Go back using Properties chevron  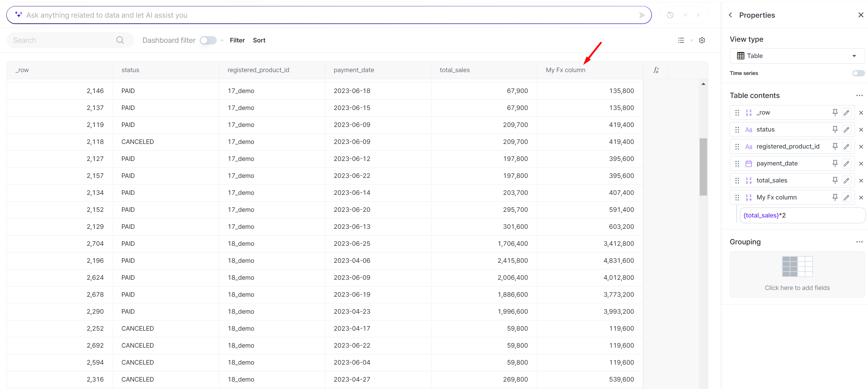point(730,15)
